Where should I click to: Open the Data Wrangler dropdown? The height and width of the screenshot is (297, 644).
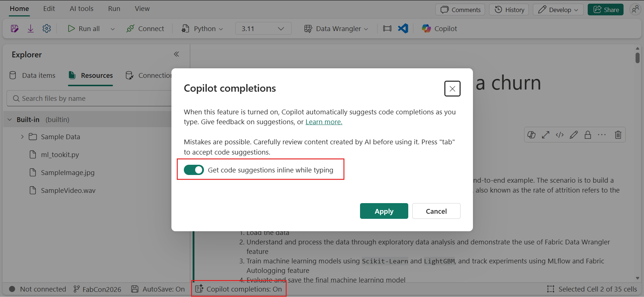pyautogui.click(x=336, y=28)
